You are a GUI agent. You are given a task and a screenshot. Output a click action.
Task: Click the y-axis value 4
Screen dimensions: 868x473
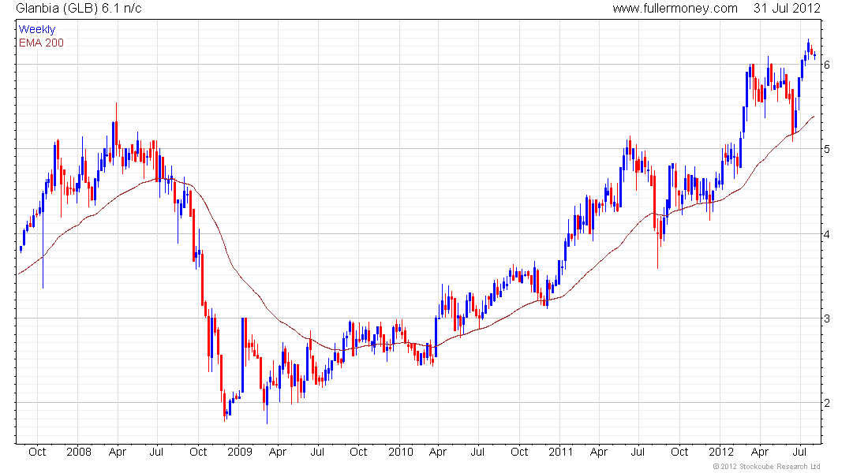point(827,234)
